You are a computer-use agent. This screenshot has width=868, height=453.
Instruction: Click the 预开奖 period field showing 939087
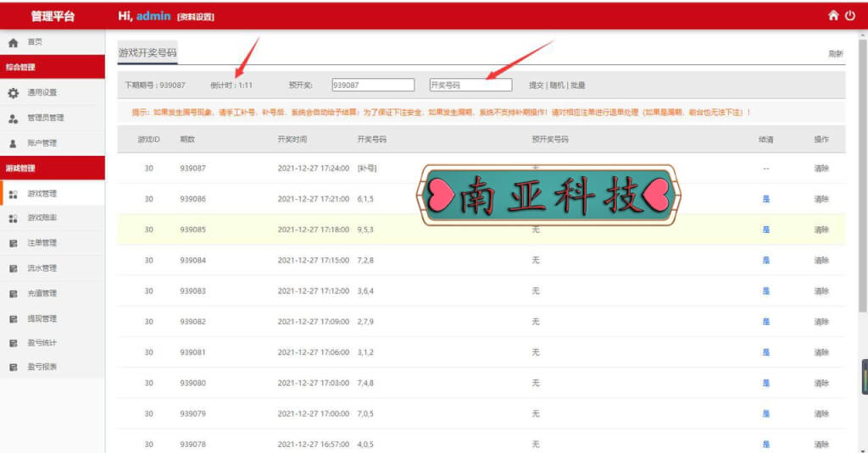point(373,85)
